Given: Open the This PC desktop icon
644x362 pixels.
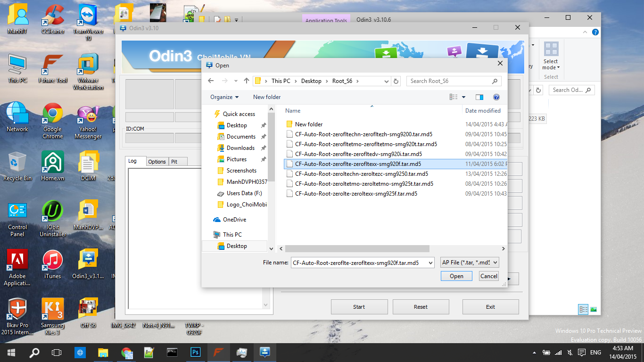Looking at the screenshot, I should (17, 69).
